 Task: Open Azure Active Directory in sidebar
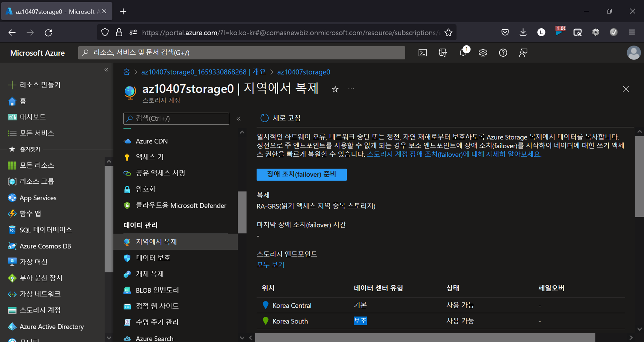coord(52,326)
